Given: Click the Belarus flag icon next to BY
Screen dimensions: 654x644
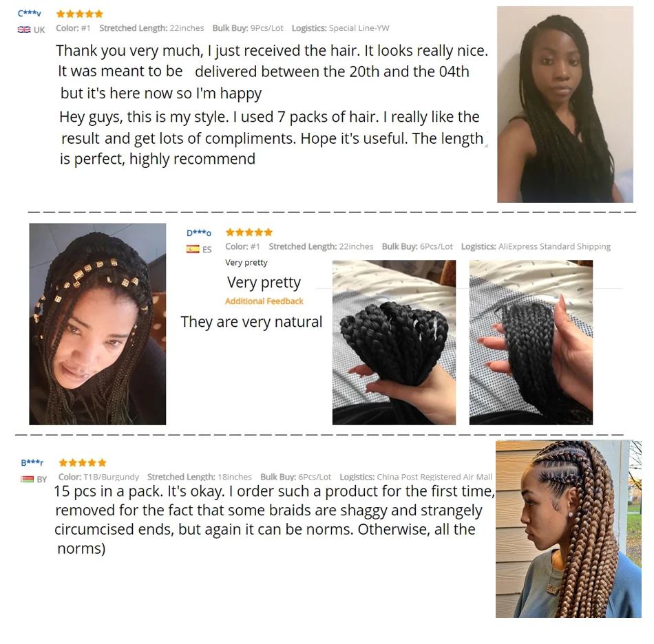Looking at the screenshot, I should tap(27, 479).
